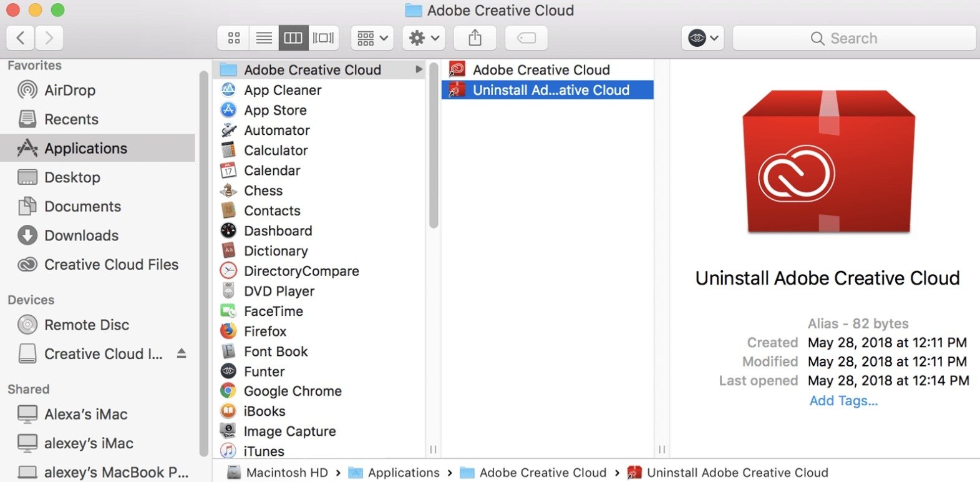Open the arrange items dropdown
The image size is (980, 482).
coord(372,38)
